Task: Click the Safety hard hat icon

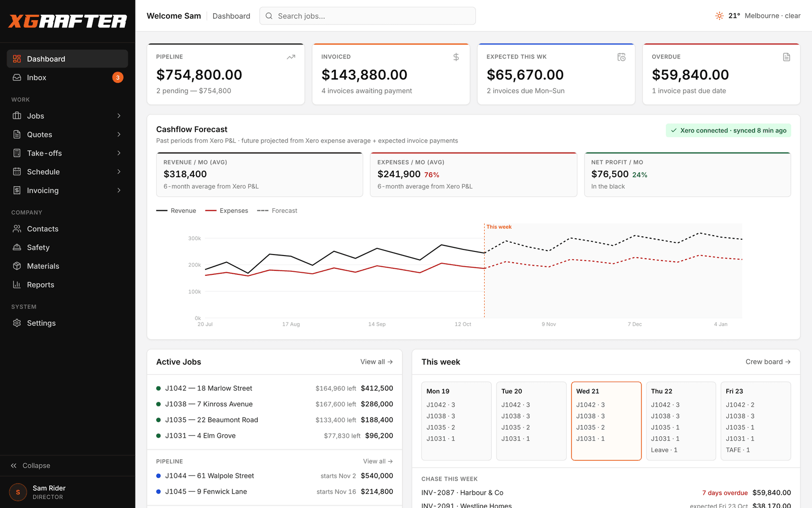Action: 17,247
